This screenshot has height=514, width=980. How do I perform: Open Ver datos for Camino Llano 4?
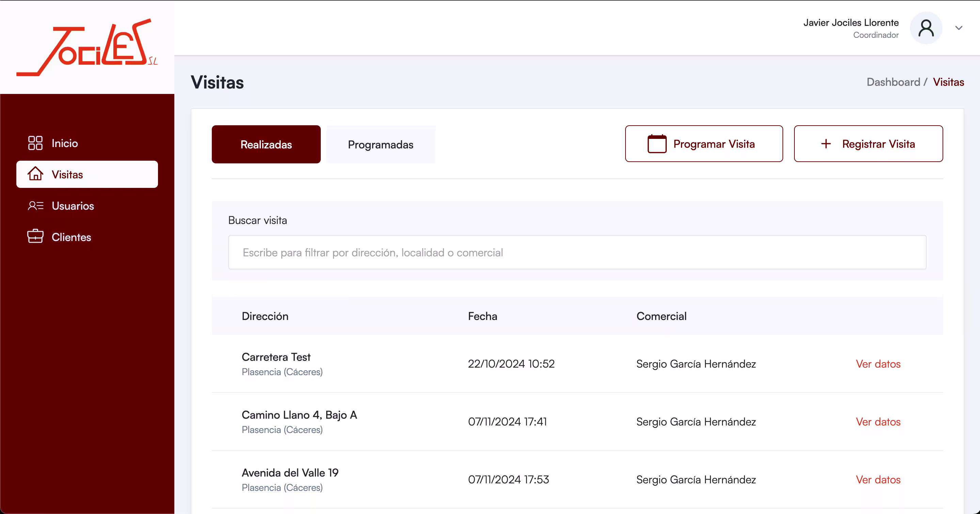(x=878, y=422)
